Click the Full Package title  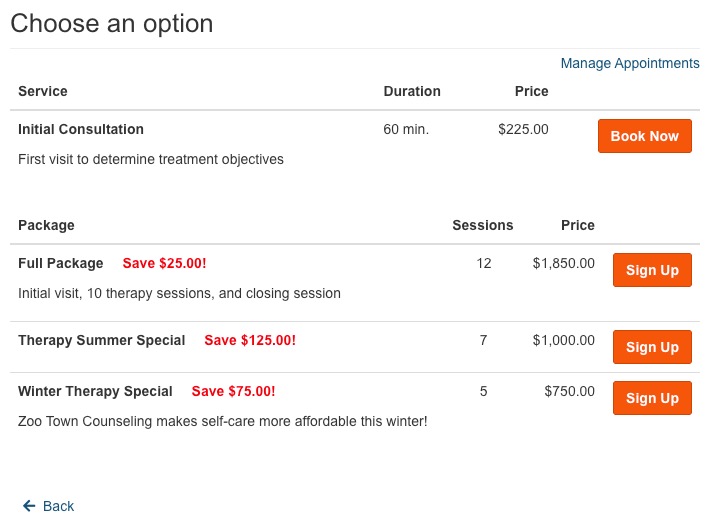pos(61,263)
